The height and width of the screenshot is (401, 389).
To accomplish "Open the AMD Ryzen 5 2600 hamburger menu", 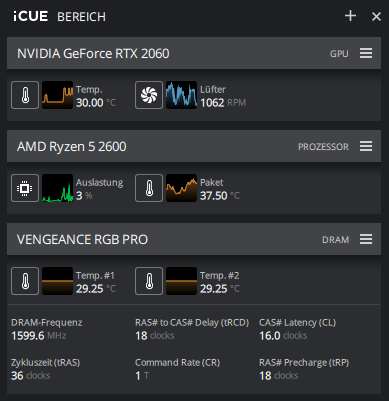I will click(366, 146).
